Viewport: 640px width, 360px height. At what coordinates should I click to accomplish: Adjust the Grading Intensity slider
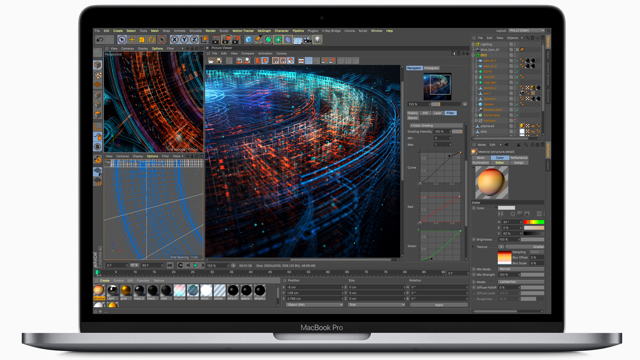[457, 131]
